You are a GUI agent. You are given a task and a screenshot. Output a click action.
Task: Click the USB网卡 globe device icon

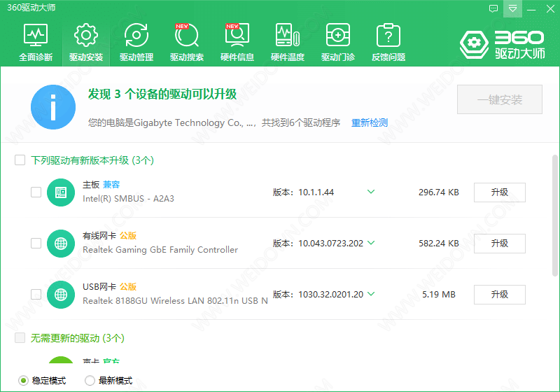[61, 295]
